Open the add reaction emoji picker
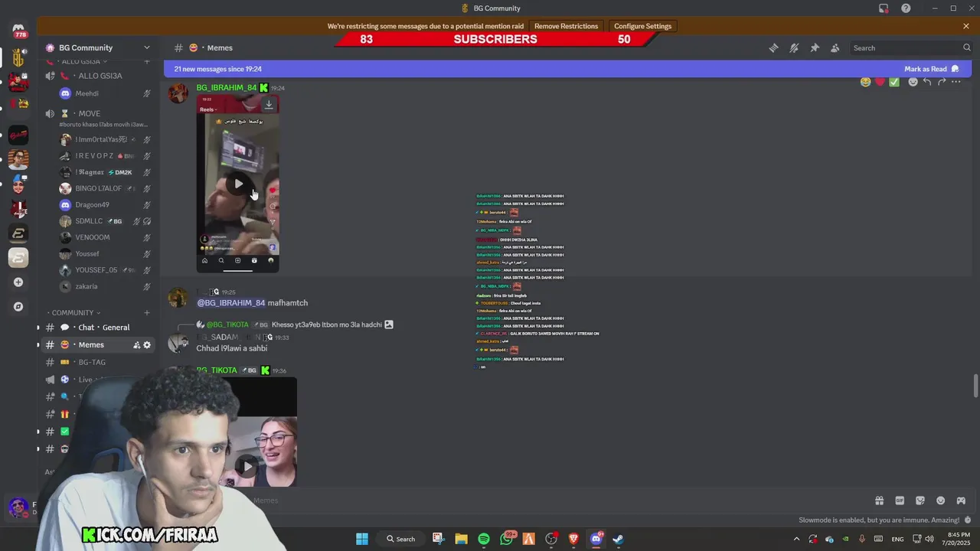The height and width of the screenshot is (551, 980). click(913, 82)
